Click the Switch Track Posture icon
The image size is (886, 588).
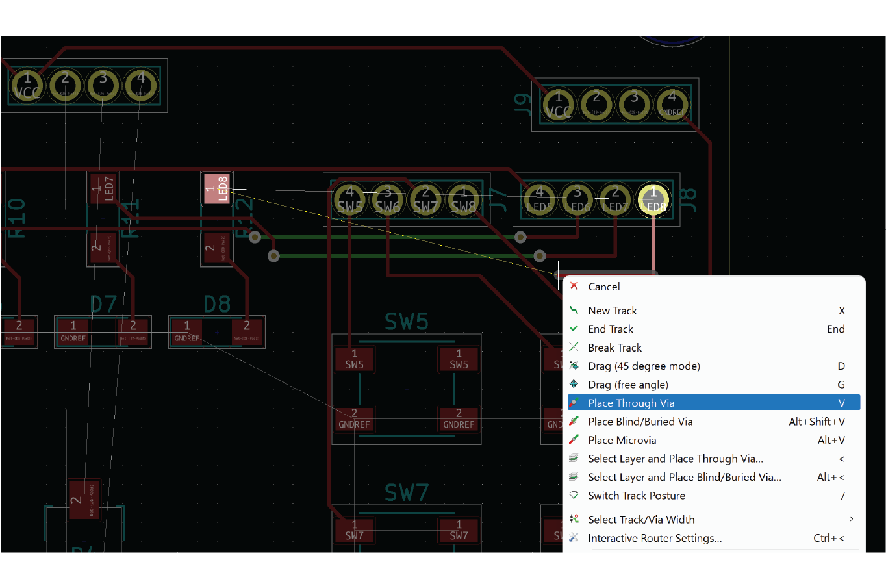pyautogui.click(x=574, y=496)
